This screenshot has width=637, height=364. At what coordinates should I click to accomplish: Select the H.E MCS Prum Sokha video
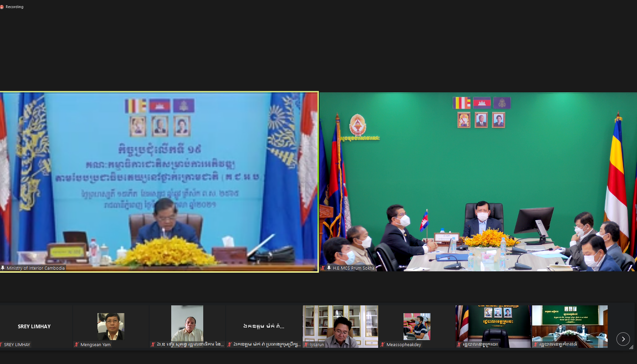coord(478,182)
